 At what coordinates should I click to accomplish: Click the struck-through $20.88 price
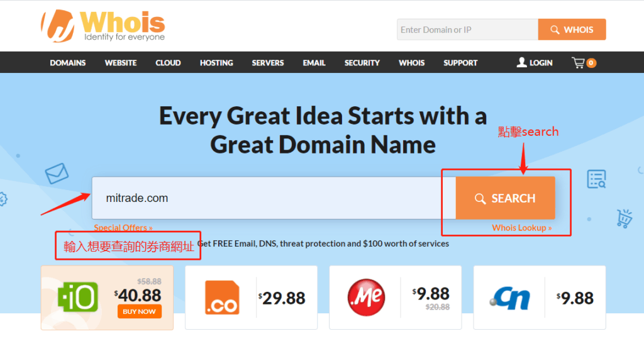pyautogui.click(x=438, y=306)
